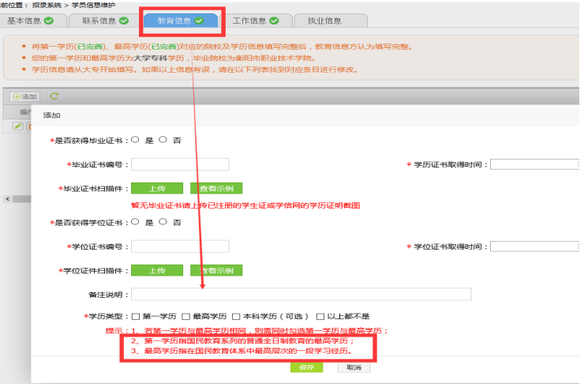The image size is (588, 384).
Task: Click the left scroll arrow of horizontal scrollbar
Action: [x=6, y=198]
